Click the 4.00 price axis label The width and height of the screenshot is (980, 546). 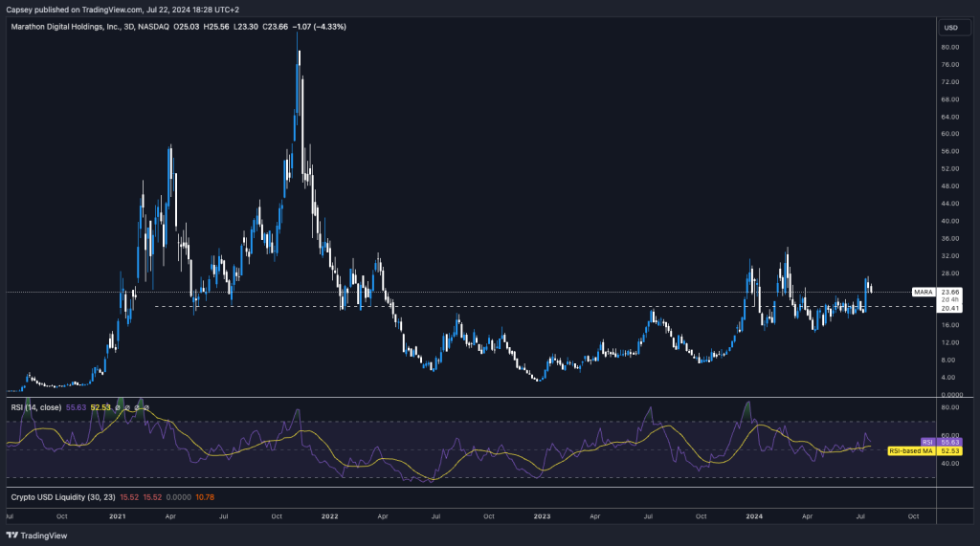point(948,378)
